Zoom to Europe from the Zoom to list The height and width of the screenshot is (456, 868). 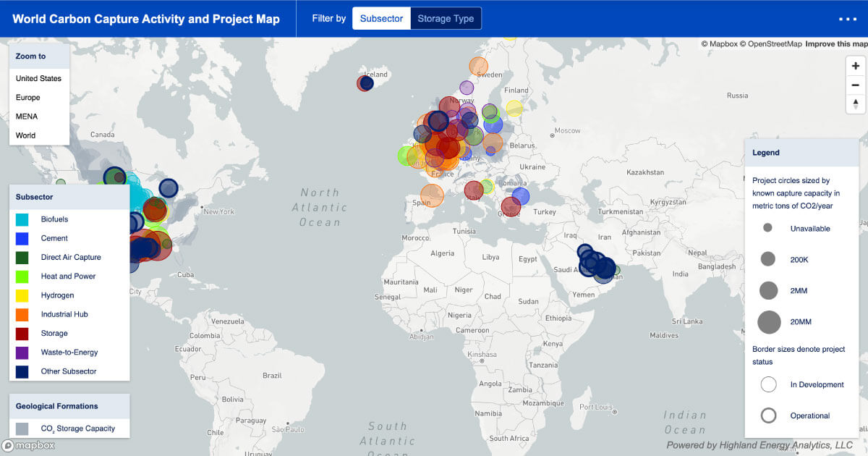click(x=28, y=97)
